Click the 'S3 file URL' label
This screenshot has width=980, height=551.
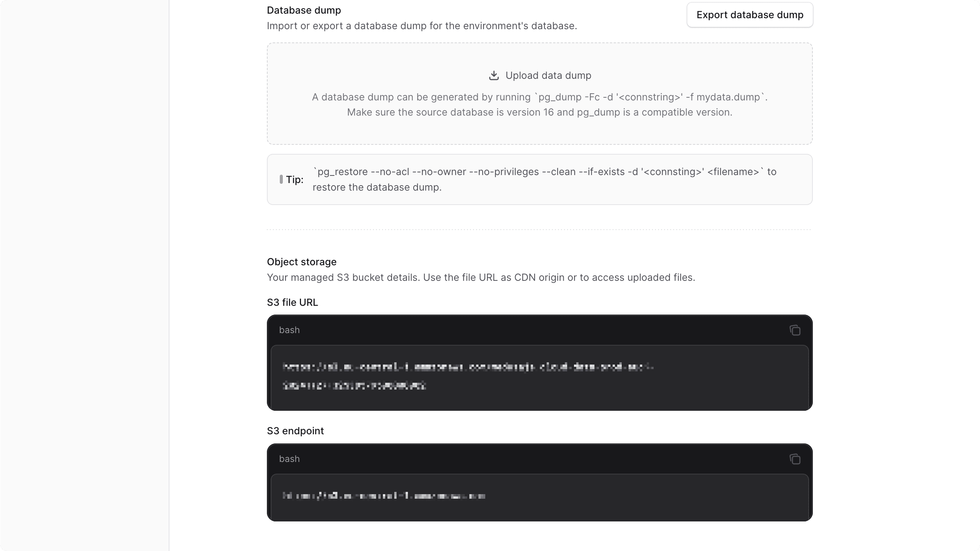292,302
